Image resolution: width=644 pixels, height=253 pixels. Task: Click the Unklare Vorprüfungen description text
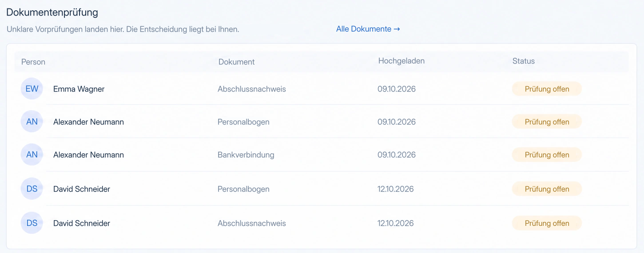click(x=123, y=29)
